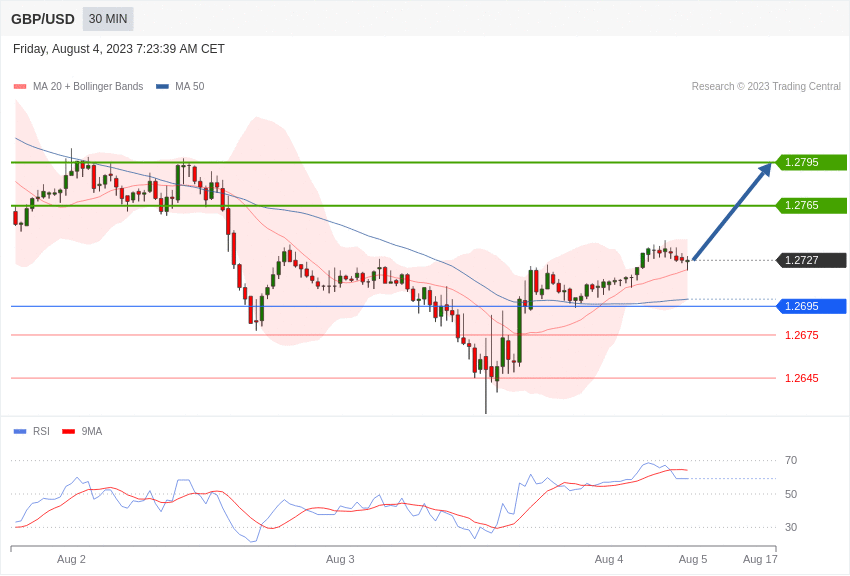Select the MA 50 legend label
The image size is (850, 576).
[x=190, y=86]
